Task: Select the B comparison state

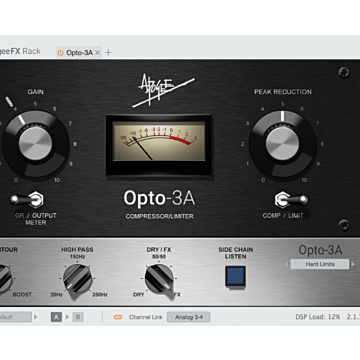Action: (x=78, y=317)
